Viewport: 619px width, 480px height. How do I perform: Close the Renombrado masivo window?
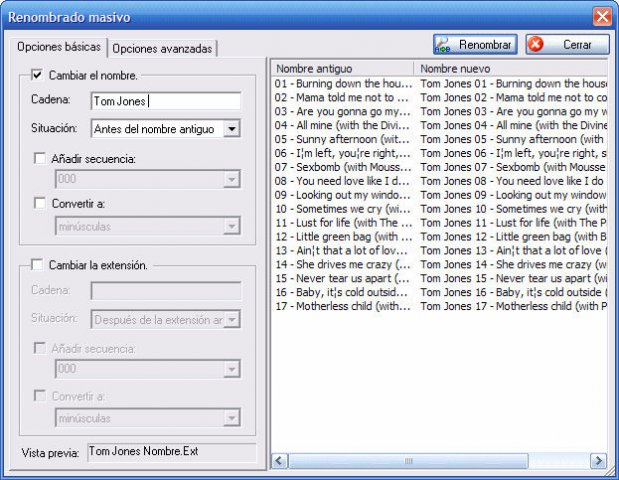click(x=602, y=17)
